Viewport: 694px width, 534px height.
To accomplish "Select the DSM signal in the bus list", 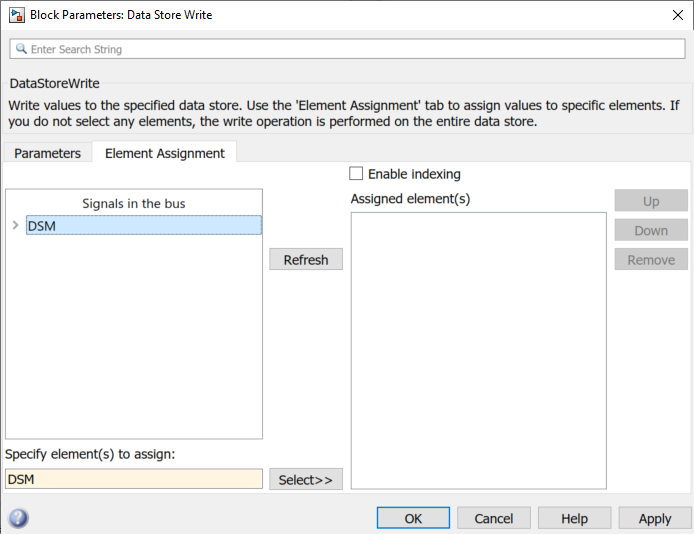I will click(x=143, y=226).
